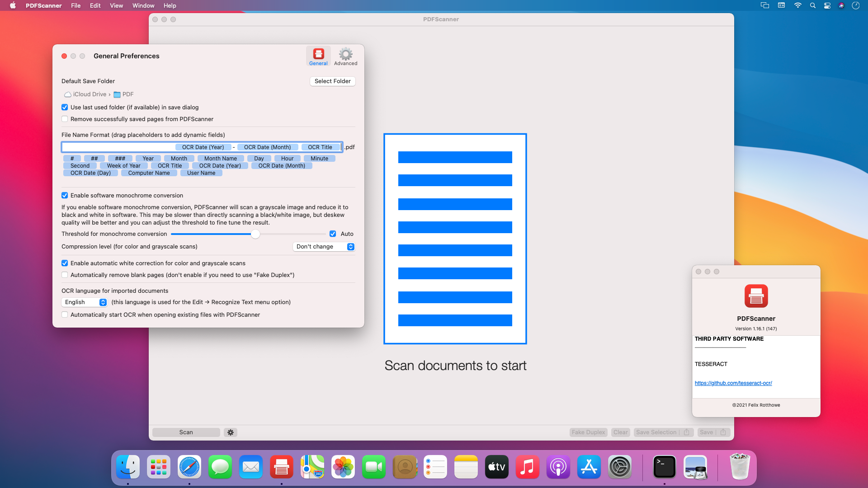Enable 'Remove successfully saved pages' checkbox
Viewport: 868px width, 488px height.
65,119
